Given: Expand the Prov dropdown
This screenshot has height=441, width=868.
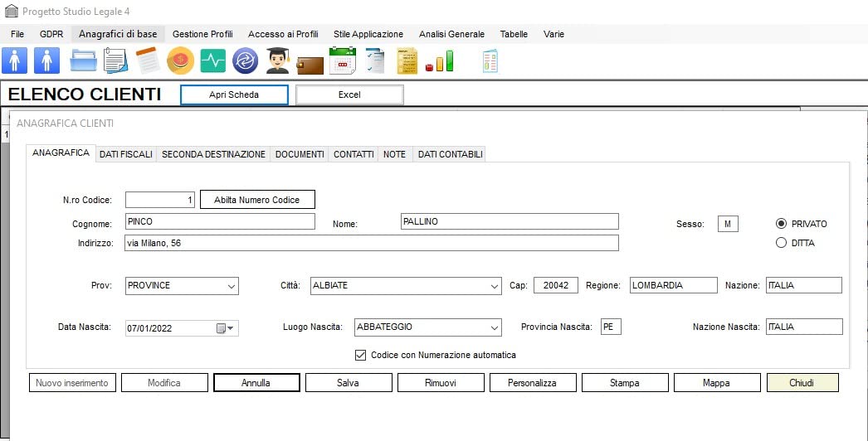Looking at the screenshot, I should pyautogui.click(x=232, y=286).
